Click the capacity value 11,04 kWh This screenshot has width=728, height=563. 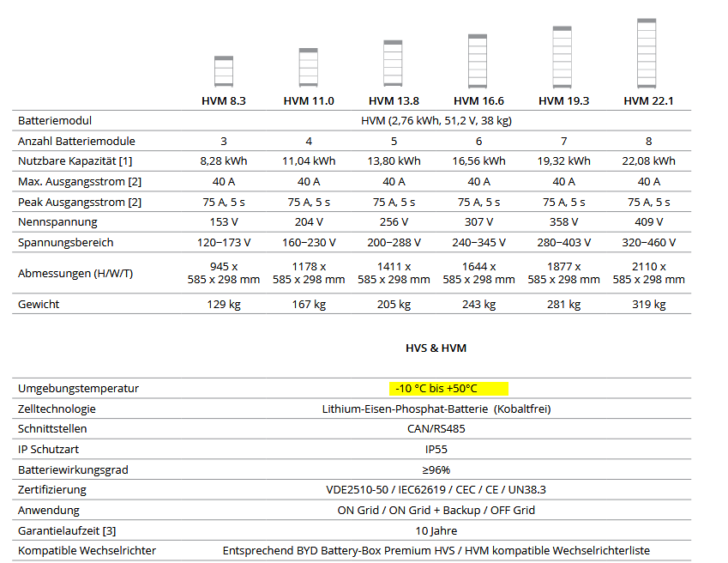tap(309, 161)
